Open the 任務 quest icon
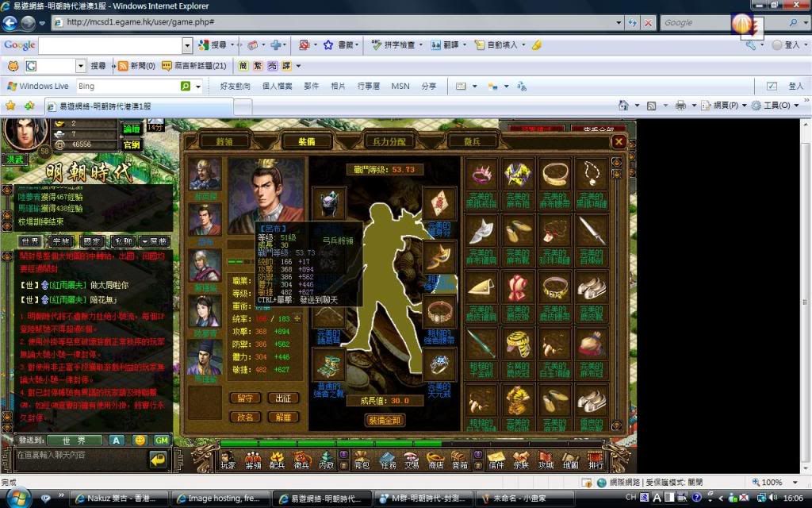Image resolution: width=812 pixels, height=508 pixels. pyautogui.click(x=387, y=459)
